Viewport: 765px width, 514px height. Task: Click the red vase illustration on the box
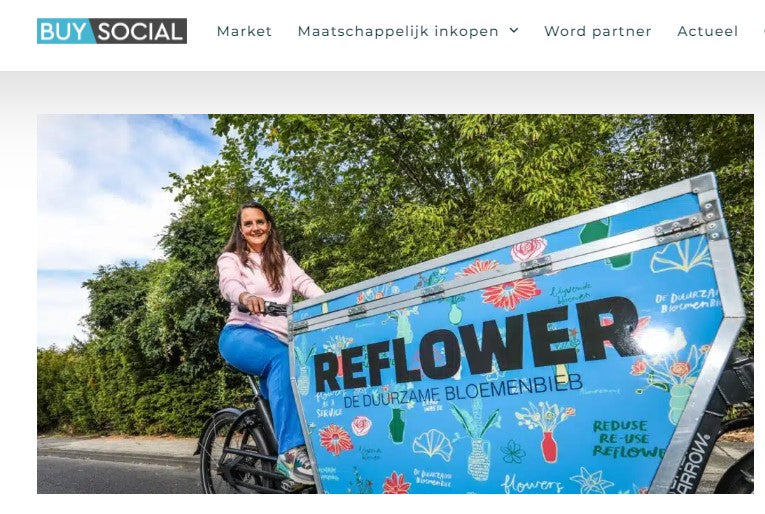pyautogui.click(x=549, y=447)
